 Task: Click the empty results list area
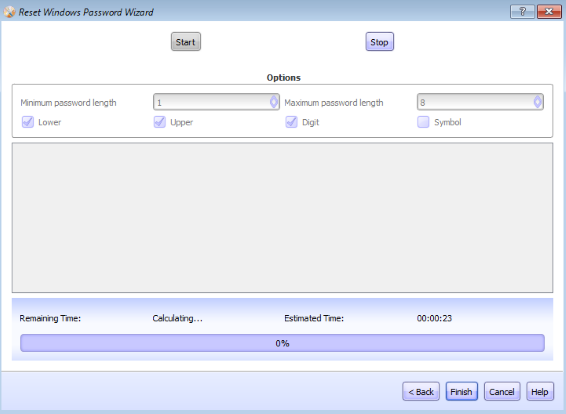point(282,218)
